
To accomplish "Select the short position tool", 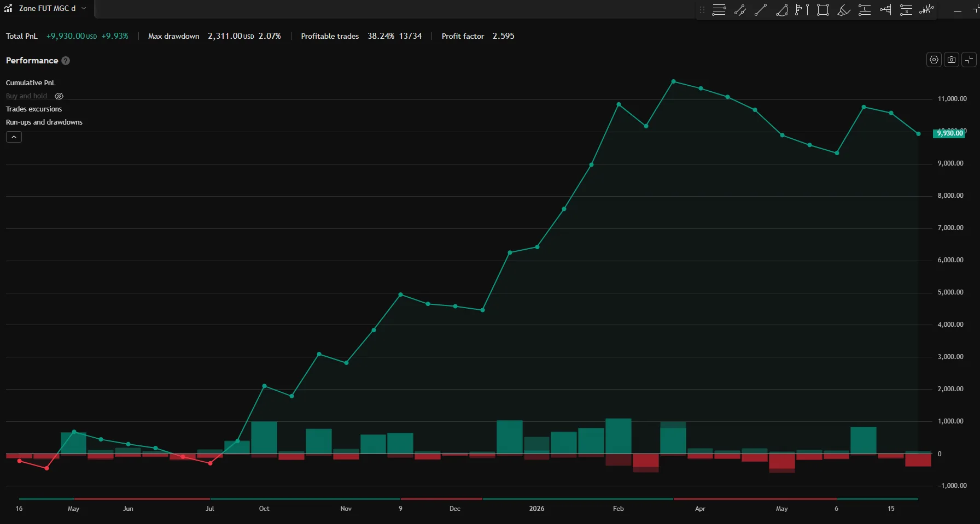I will (906, 10).
